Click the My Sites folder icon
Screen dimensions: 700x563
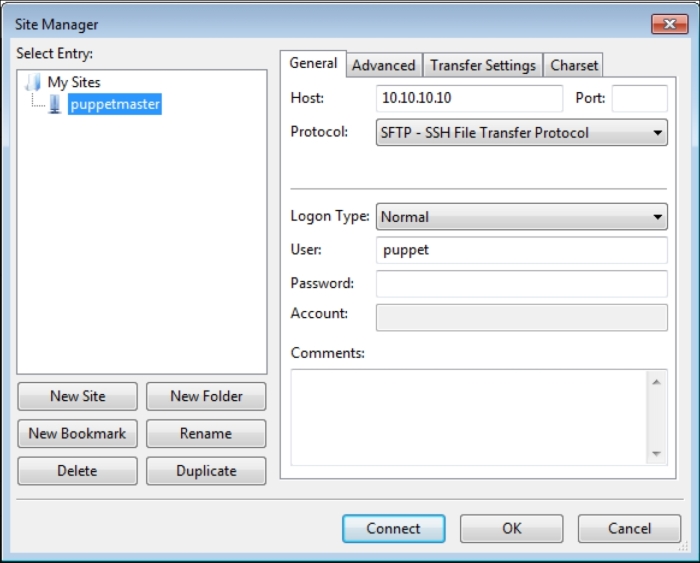tap(33, 82)
